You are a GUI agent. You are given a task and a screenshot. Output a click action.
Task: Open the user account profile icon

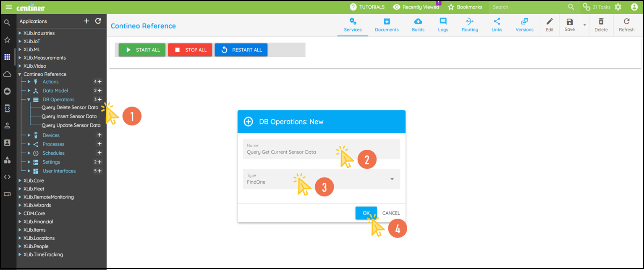[634, 7]
